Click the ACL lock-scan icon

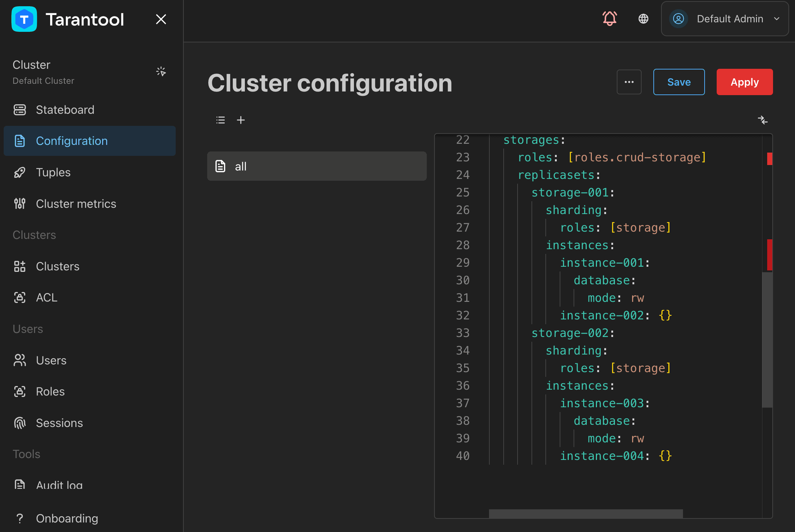point(20,297)
